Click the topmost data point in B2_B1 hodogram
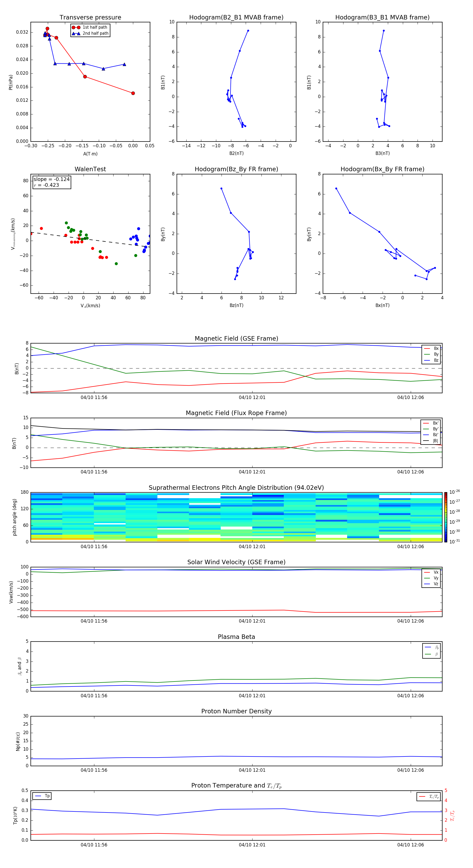 248,31
